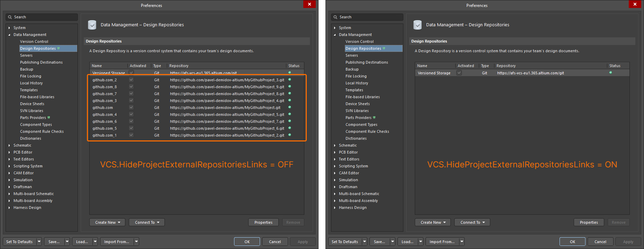Select Version Control in the left dialog tree

[34, 41]
